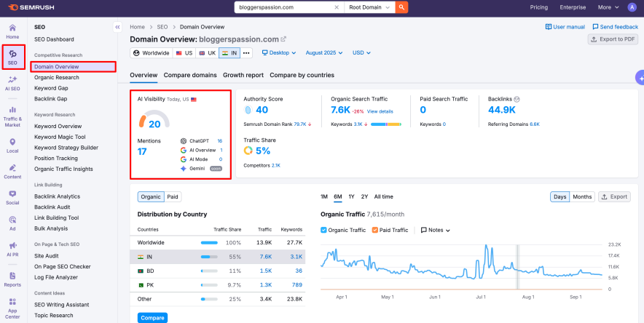Switch distribution to Organic

pos(151,196)
